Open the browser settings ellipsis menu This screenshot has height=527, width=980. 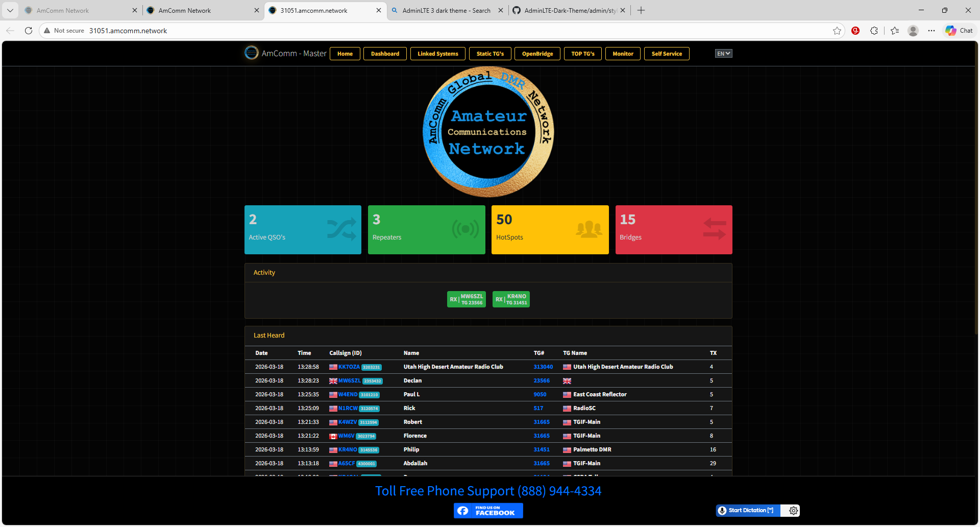pos(932,31)
